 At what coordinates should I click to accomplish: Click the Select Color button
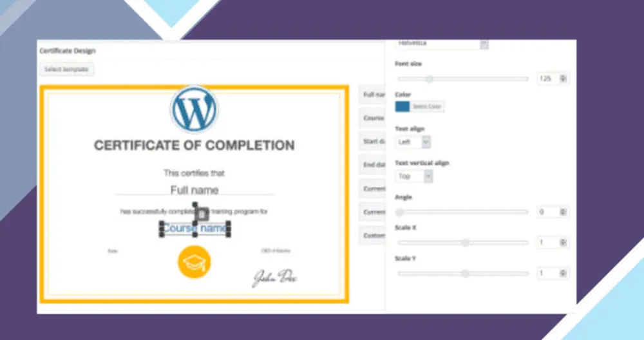[427, 106]
